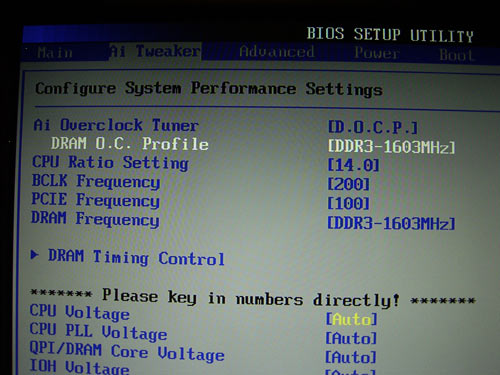The image size is (500, 375).
Task: Click the Configure System Performance Settings heading
Action: [209, 89]
